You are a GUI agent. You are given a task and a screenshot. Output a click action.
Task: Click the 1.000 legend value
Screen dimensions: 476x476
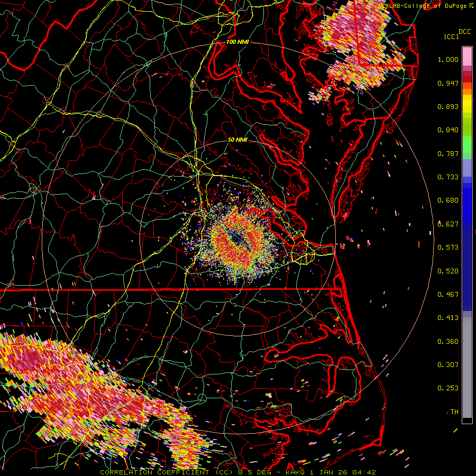point(448,59)
